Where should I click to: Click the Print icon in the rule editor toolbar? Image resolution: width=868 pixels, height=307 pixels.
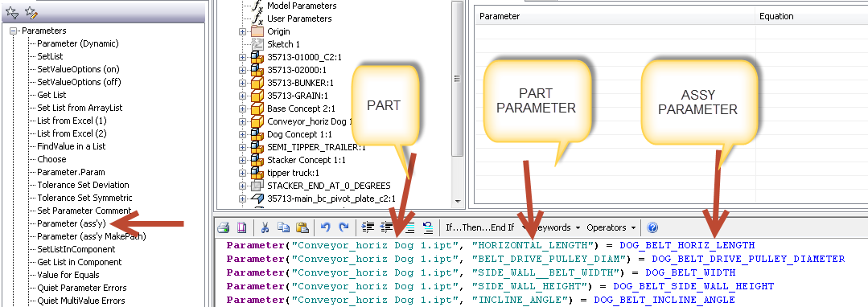(223, 227)
